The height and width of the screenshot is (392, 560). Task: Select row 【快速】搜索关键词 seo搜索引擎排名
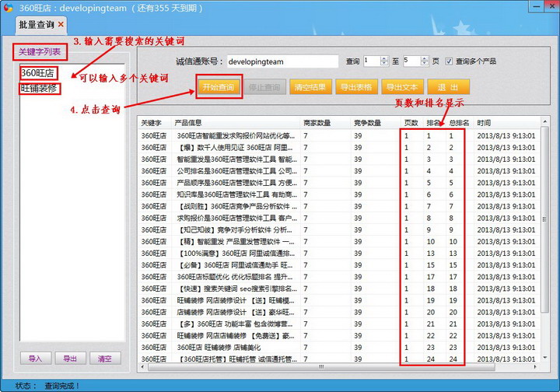click(x=339, y=289)
